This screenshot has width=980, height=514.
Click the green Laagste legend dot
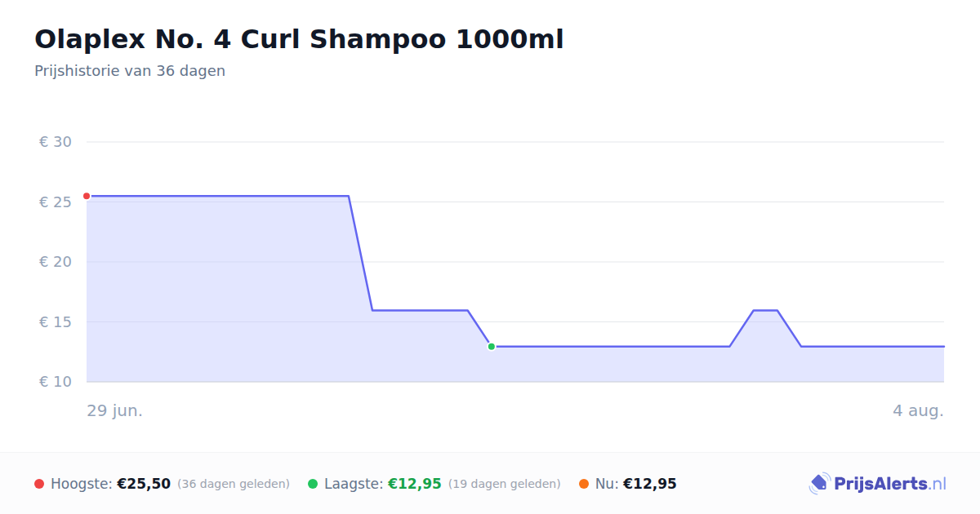click(x=313, y=484)
